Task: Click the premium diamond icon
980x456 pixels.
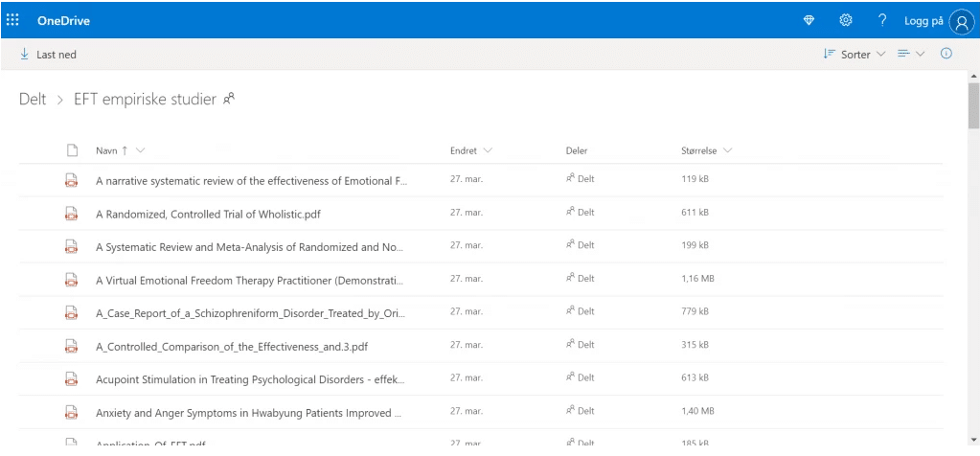Action: (809, 21)
